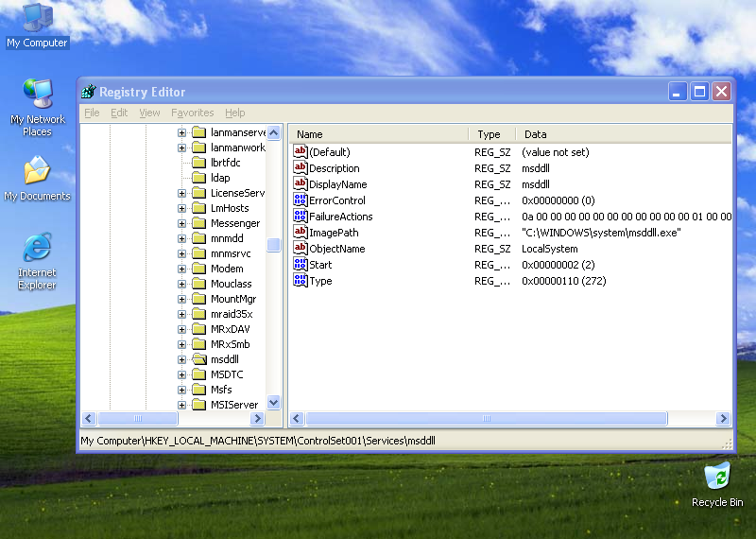Viewport: 756px width, 539px height.
Task: Click the string icon of the (Default) value
Action: [300, 152]
